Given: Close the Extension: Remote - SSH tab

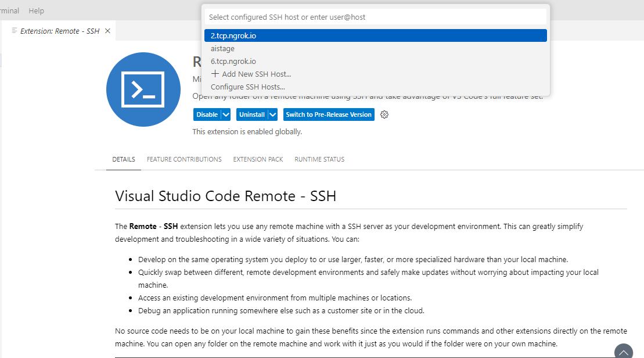Looking at the screenshot, I should [107, 31].
